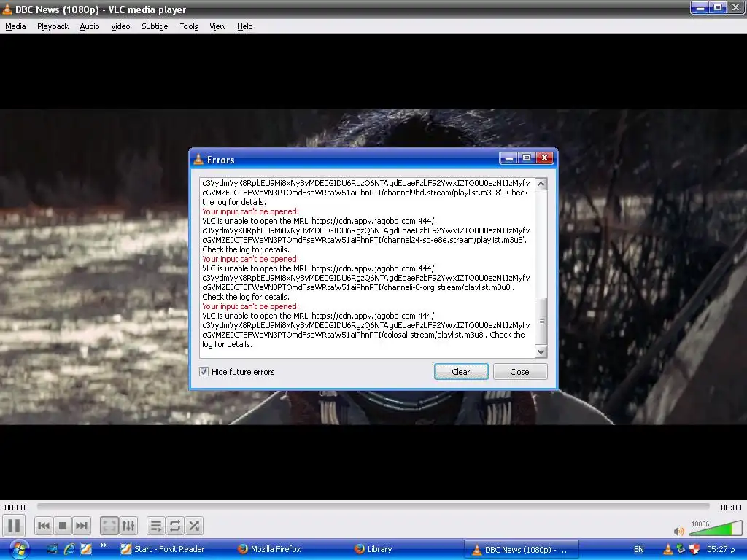Open the Video menu

pyautogui.click(x=120, y=26)
